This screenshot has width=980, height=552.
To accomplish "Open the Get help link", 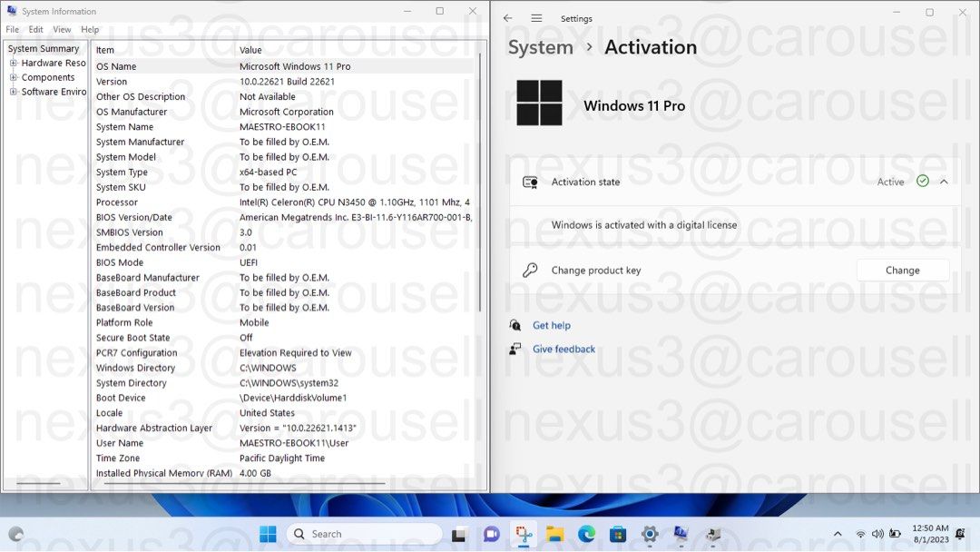I will pos(551,325).
